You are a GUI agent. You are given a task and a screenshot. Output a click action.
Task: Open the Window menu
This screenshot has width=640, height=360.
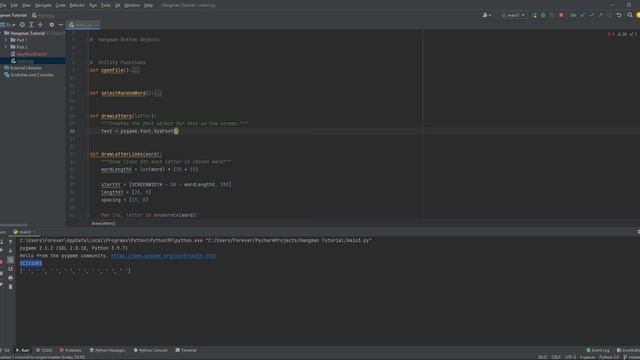(x=132, y=5)
